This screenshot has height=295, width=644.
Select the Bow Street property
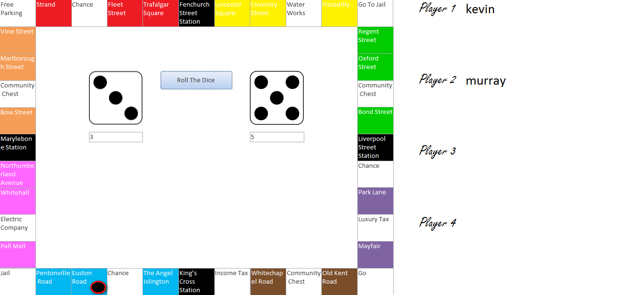tap(18, 121)
